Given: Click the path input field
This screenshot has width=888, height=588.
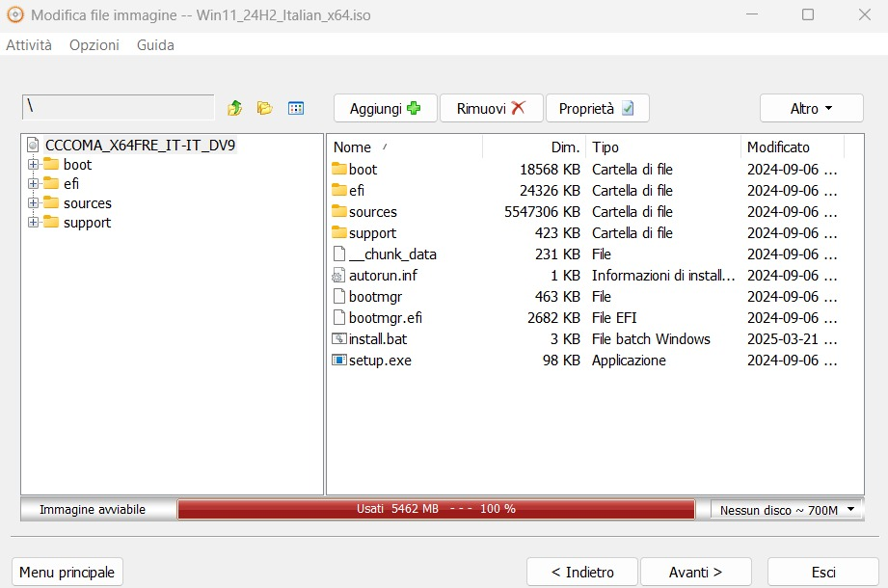Looking at the screenshot, I should pyautogui.click(x=119, y=107).
